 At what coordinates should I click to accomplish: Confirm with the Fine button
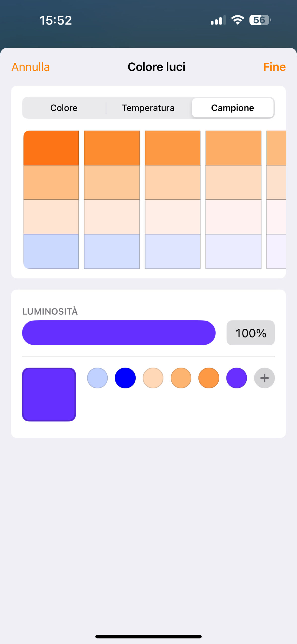[x=274, y=67]
